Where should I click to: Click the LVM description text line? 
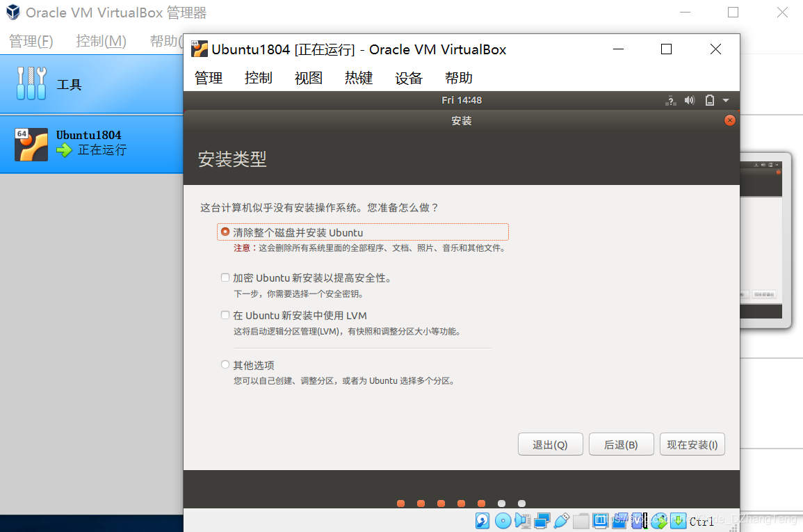pos(348,331)
